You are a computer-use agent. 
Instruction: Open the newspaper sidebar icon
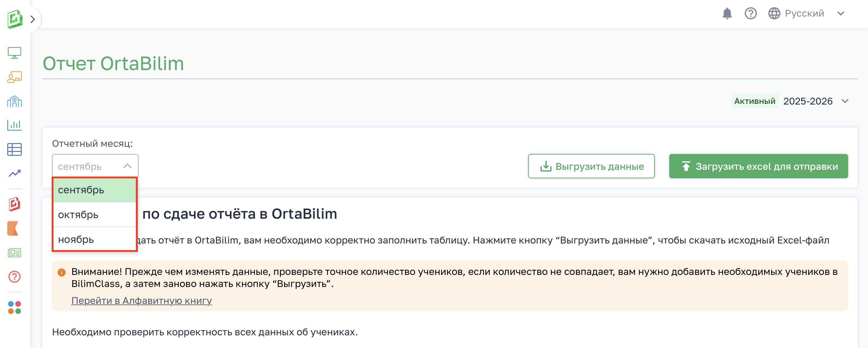(x=14, y=253)
